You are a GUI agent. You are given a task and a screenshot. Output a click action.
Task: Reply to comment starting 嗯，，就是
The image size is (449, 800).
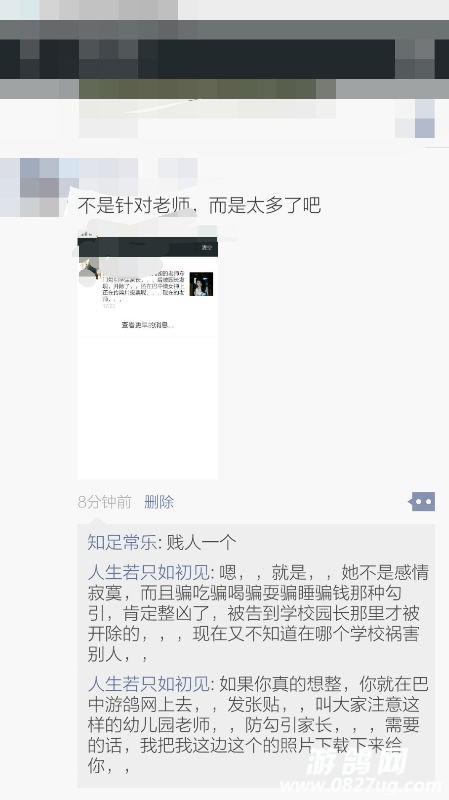click(x=258, y=613)
